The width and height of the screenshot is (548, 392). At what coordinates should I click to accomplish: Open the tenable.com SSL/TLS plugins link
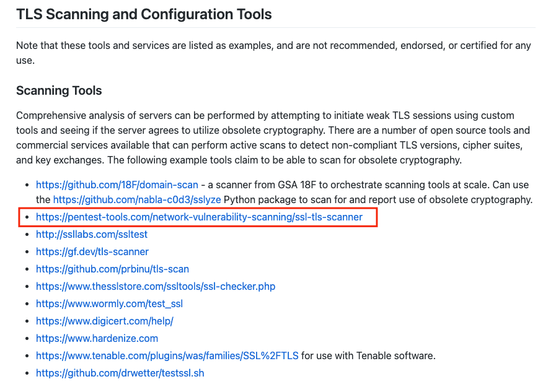(x=167, y=356)
